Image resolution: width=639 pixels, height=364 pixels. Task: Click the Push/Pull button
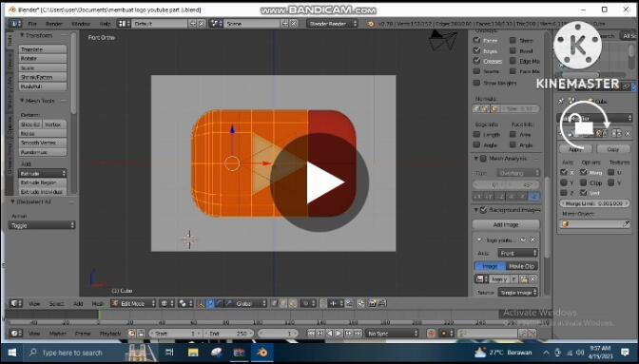(x=43, y=86)
